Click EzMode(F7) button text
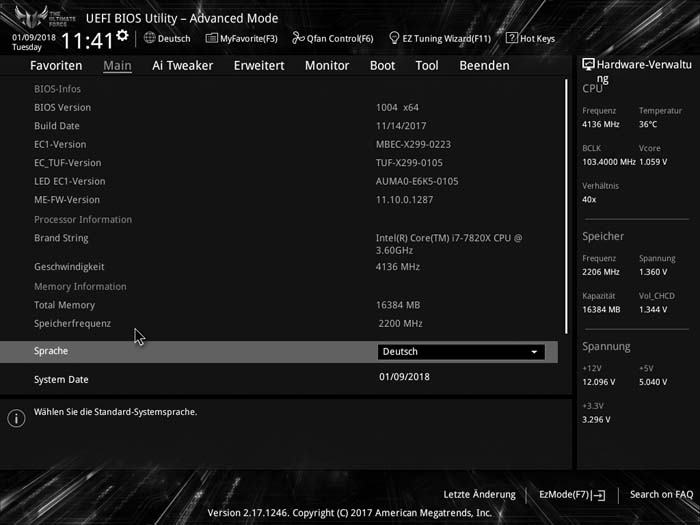700x525 pixels. click(564, 495)
